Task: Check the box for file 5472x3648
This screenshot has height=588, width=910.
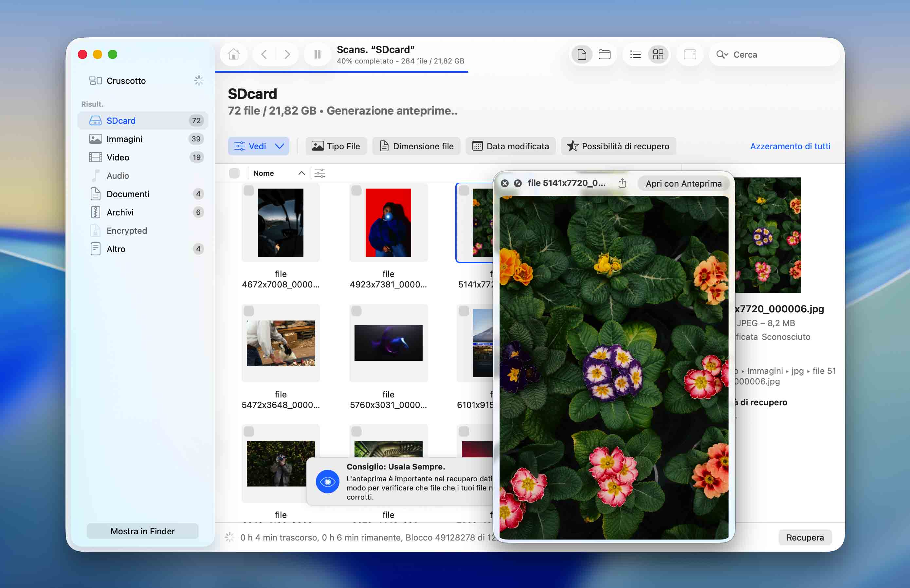Action: (248, 311)
